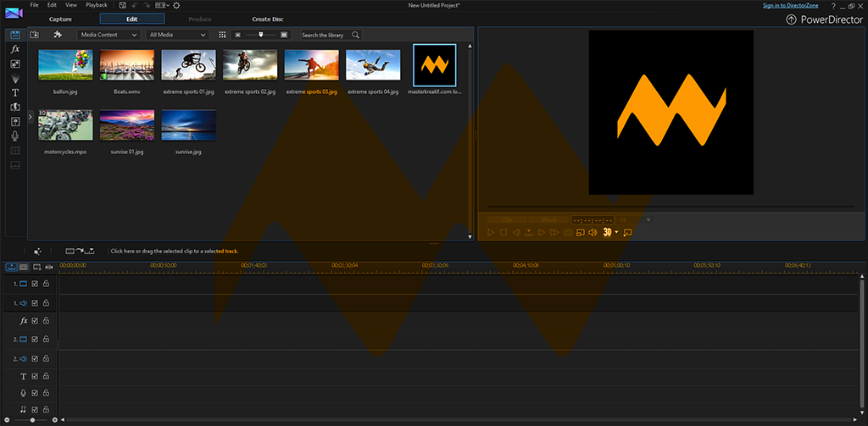This screenshot has height=426, width=868.
Task: Click the set preview quality icon
Action: (580, 233)
